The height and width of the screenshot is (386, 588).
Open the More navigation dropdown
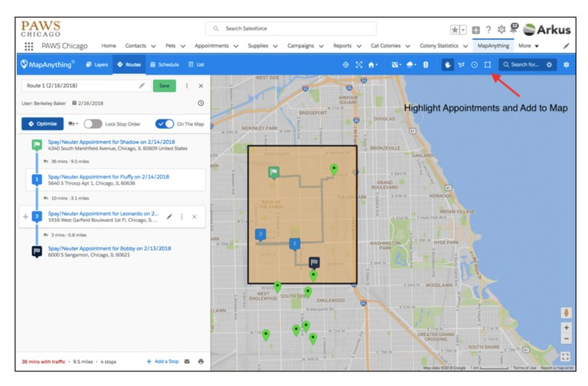pos(528,46)
